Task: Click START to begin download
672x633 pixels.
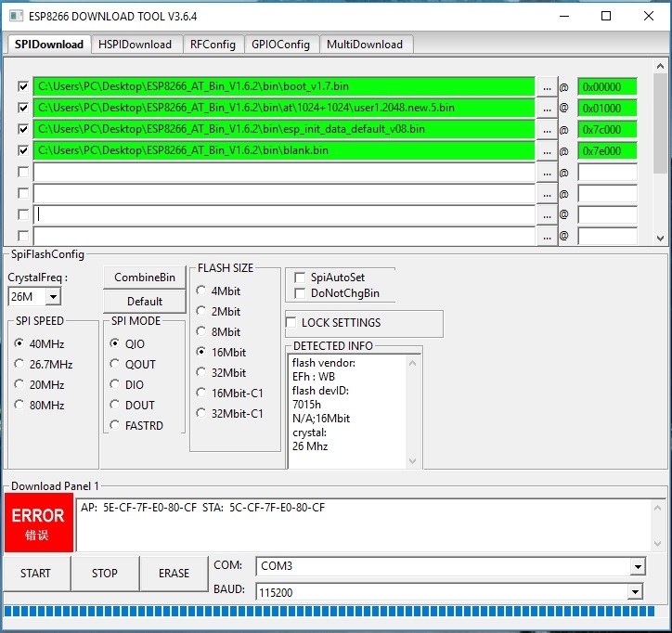Action: click(x=36, y=574)
